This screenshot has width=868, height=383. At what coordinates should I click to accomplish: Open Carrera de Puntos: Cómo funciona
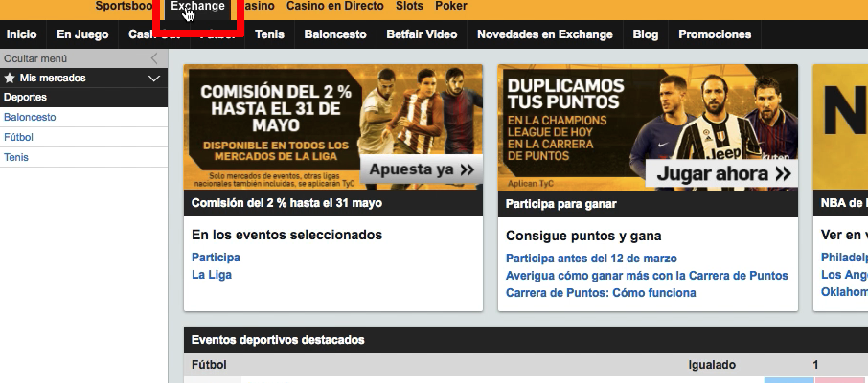click(601, 293)
